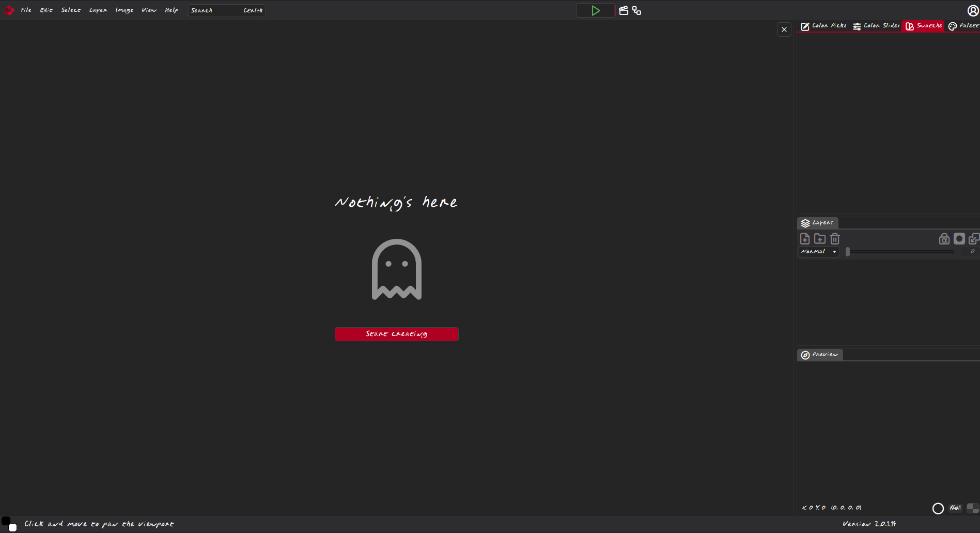Click the PixiEditor logo icon

click(9, 10)
